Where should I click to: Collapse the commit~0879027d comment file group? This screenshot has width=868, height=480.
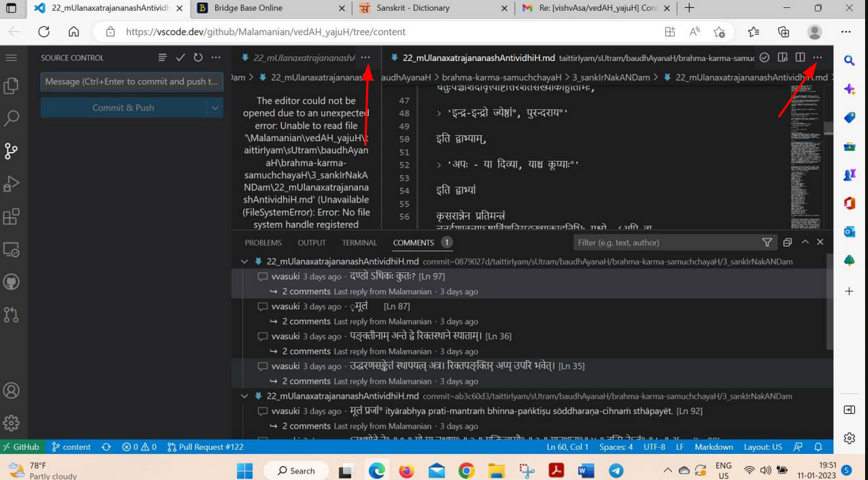tap(244, 261)
